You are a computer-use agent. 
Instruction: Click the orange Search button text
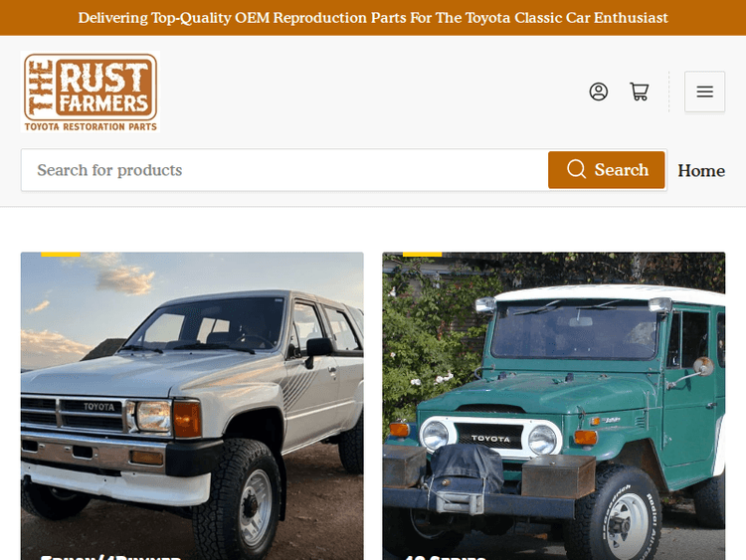click(621, 170)
